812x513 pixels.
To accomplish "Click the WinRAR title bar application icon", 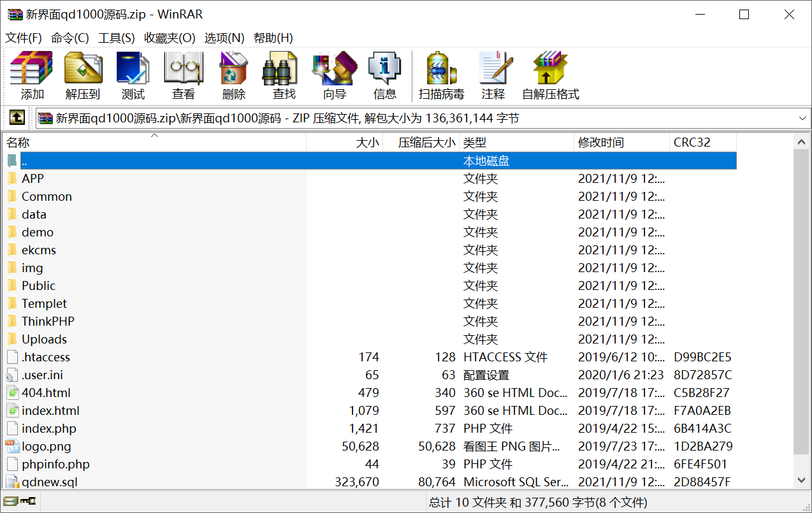I will (x=15, y=14).
